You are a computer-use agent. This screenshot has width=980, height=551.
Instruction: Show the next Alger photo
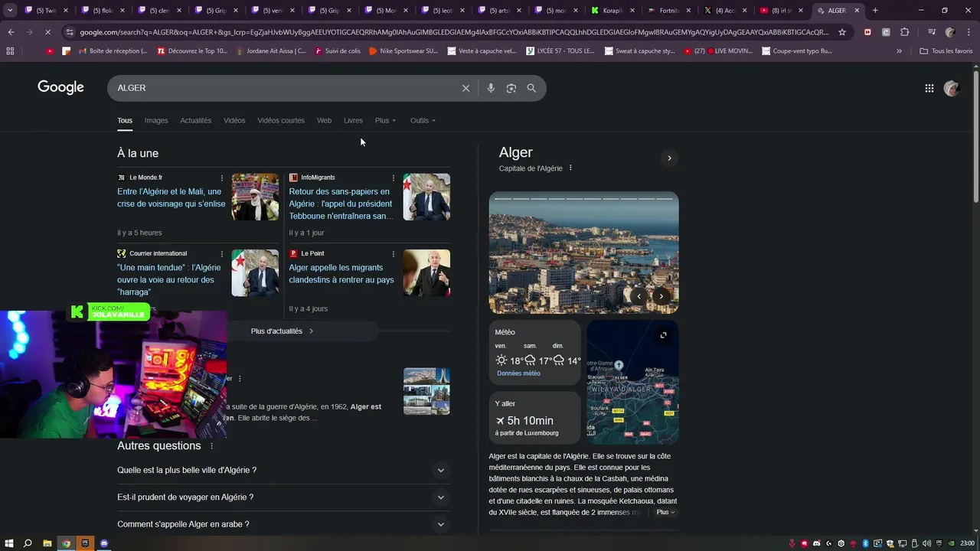[661, 296]
